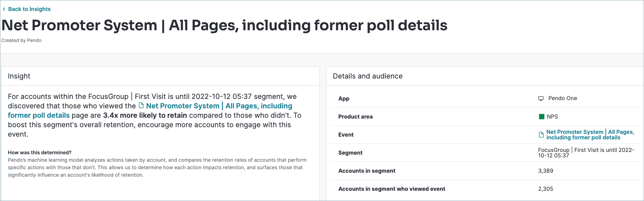Open the Event row's Net Promoter System link
The height and width of the screenshot is (201, 644).
[x=590, y=135]
